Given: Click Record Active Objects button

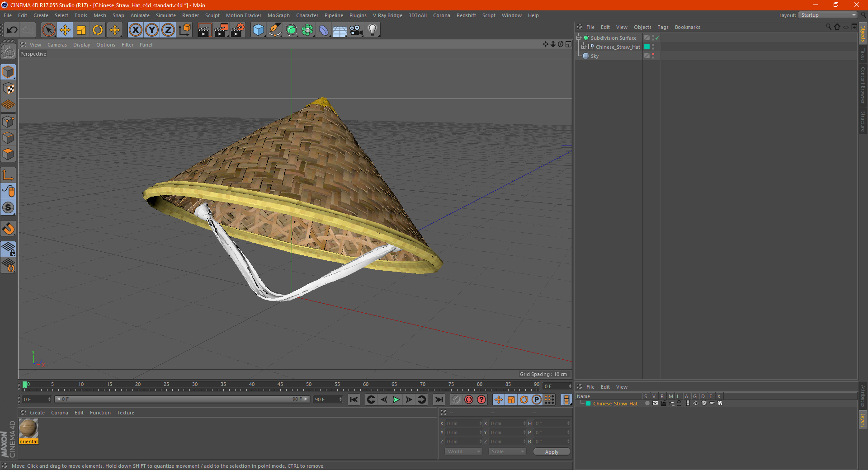Looking at the screenshot, I should pyautogui.click(x=456, y=399).
